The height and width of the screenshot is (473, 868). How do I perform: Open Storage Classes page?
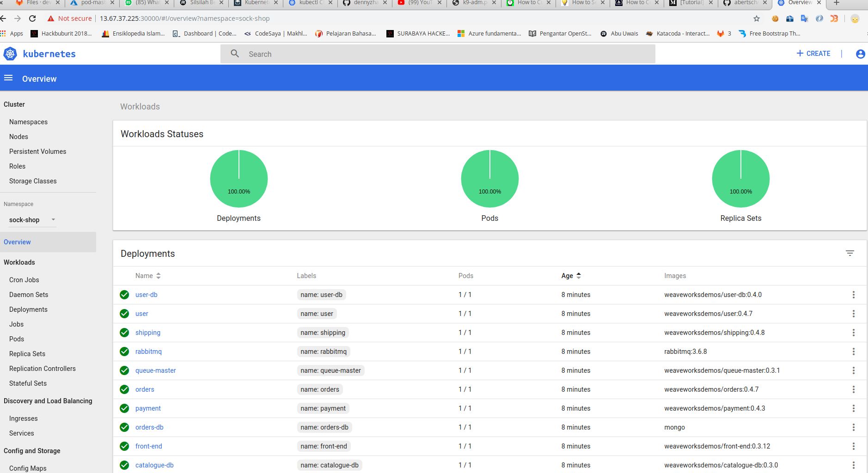pyautogui.click(x=33, y=181)
